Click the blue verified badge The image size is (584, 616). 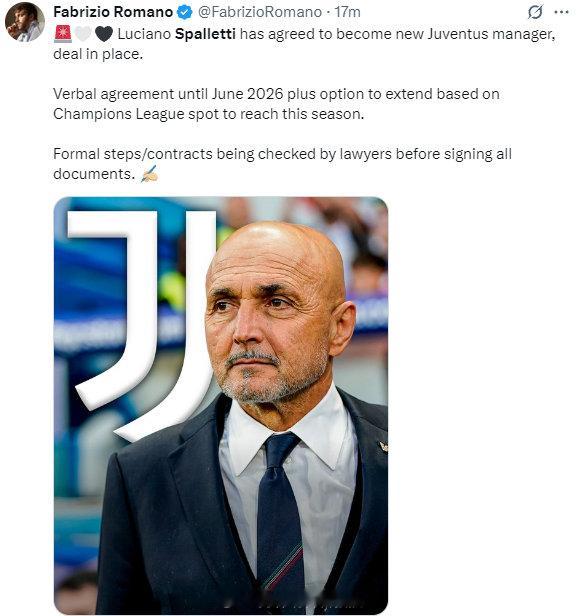click(185, 12)
